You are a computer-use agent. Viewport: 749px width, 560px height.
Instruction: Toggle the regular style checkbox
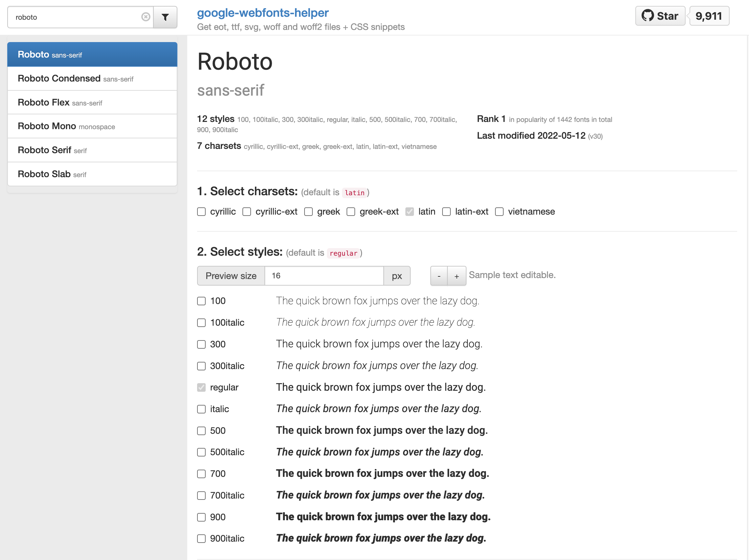pos(201,387)
